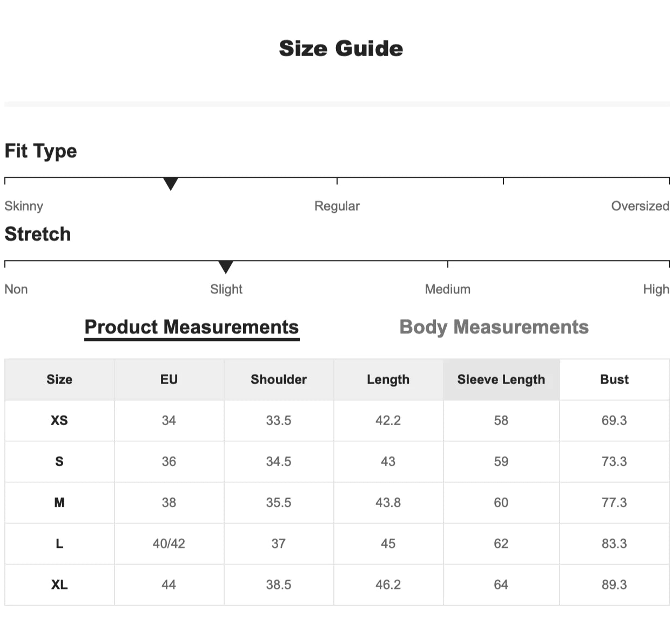Select the Sleeve Length column header
Screen dimensions: 672x644
tap(501, 380)
